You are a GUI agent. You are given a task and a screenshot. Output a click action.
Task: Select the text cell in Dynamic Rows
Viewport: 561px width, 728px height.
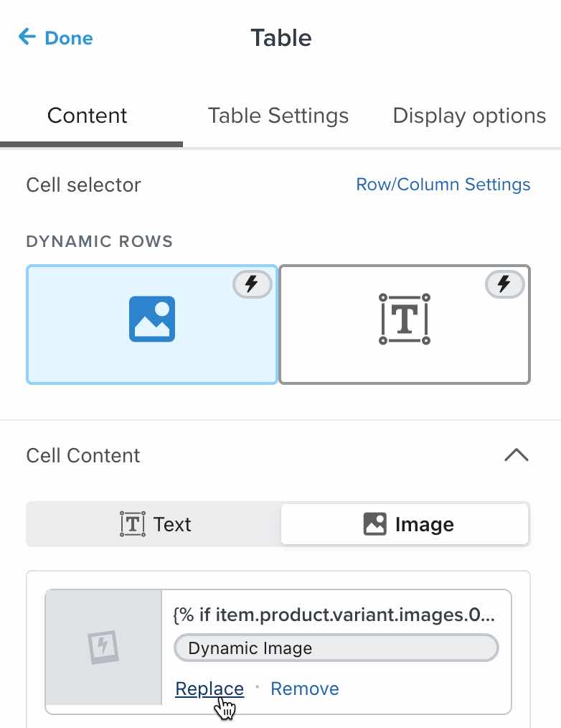pos(404,324)
